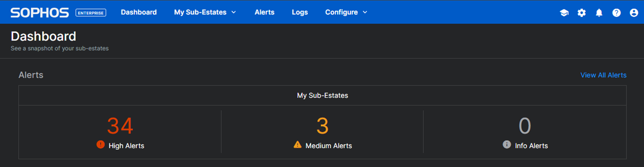
Task: Select the 34 High Alerts count
Action: coord(120,126)
